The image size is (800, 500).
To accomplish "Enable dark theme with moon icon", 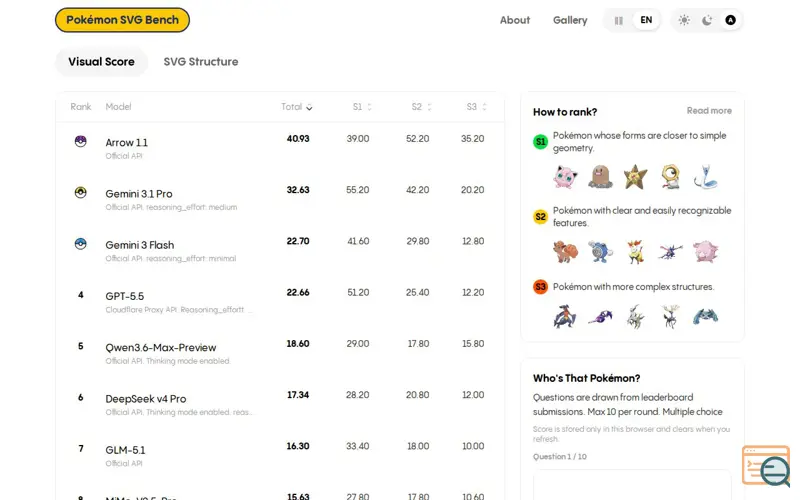I will (x=707, y=20).
